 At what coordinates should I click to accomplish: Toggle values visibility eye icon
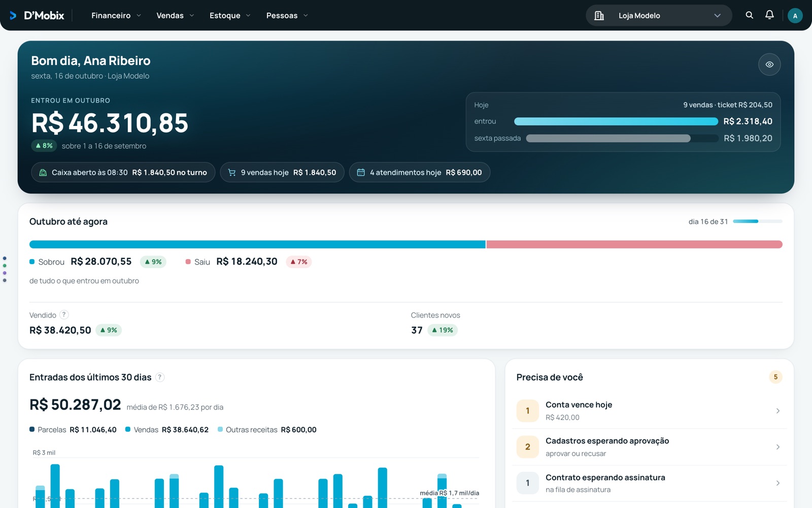(769, 65)
